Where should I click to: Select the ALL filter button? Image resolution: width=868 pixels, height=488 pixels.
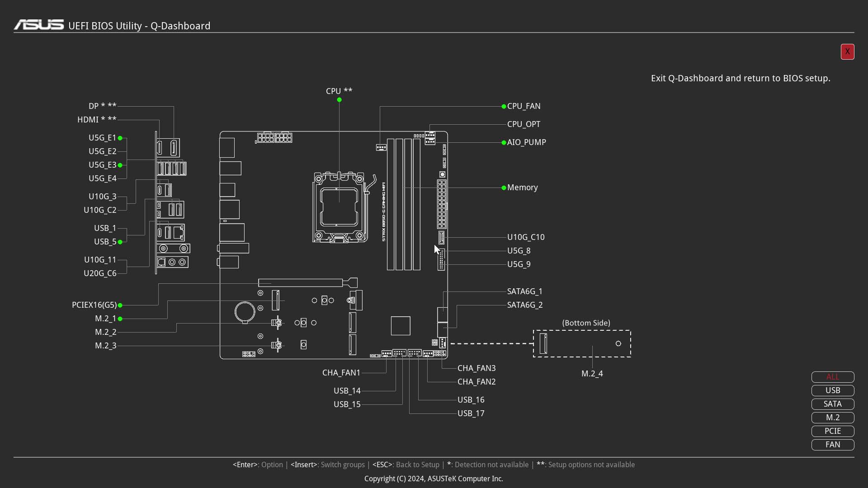point(833,377)
